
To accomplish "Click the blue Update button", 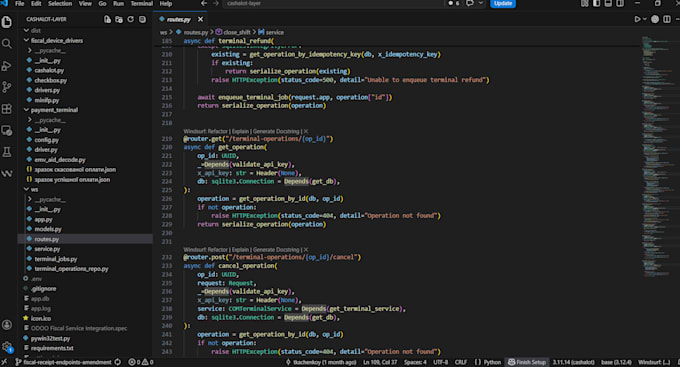I will 503,3.
